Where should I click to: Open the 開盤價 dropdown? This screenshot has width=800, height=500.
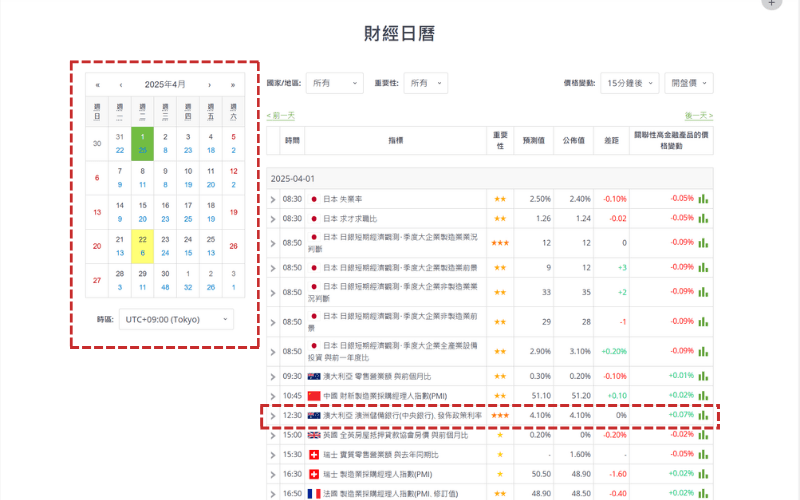(689, 84)
